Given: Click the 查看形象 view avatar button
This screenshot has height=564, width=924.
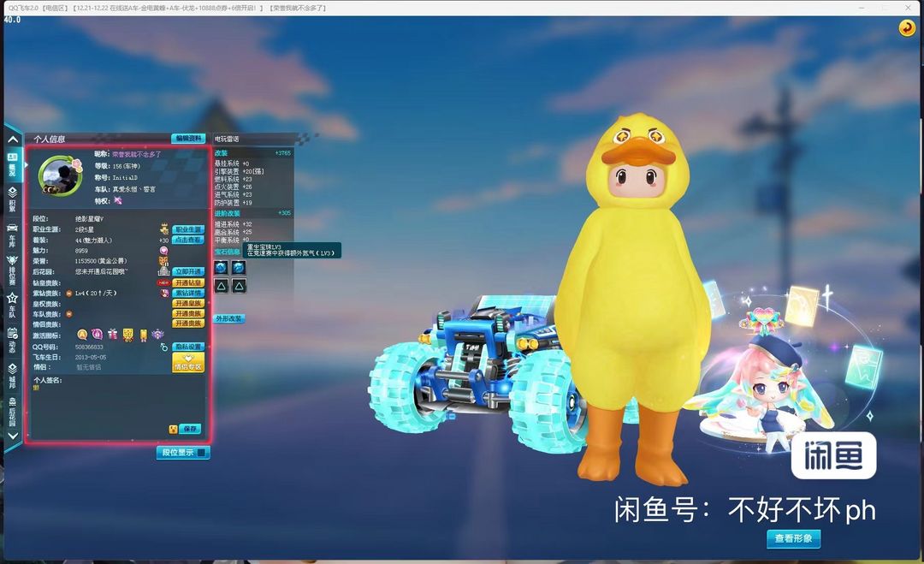Looking at the screenshot, I should point(793,538).
